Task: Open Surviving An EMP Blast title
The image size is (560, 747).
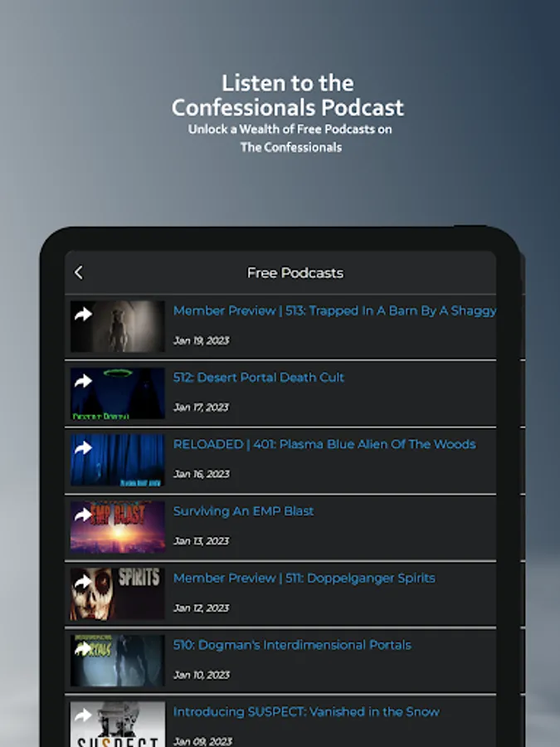Action: point(243,511)
